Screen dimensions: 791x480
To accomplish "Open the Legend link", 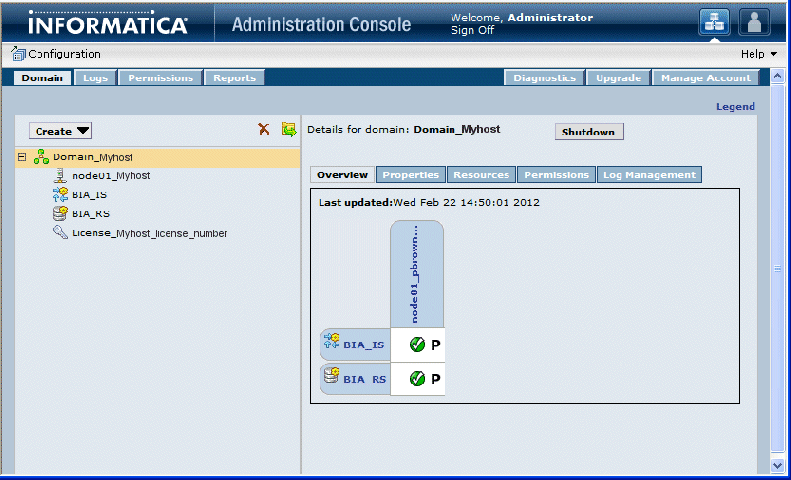I will [x=735, y=106].
